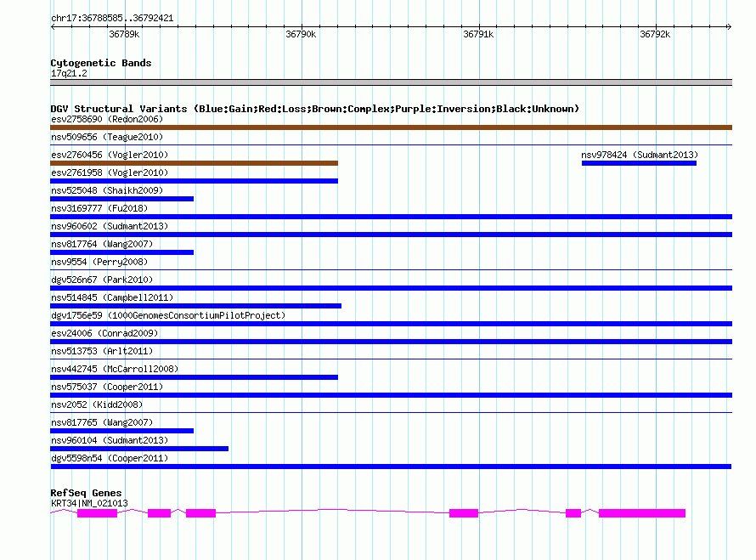Image resolution: width=756 pixels, height=560 pixels.
Task: Click the nsv525048 Shaikh2009 gain bar
Action: click(x=122, y=199)
